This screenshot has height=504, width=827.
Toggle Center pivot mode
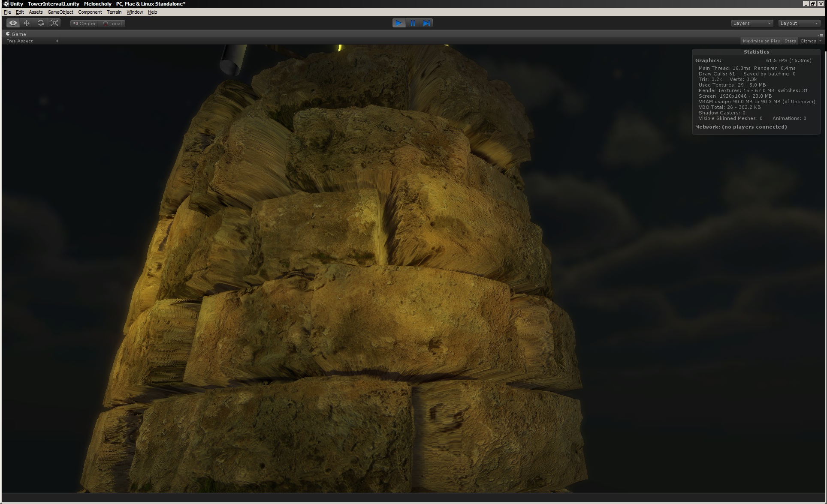[84, 24]
